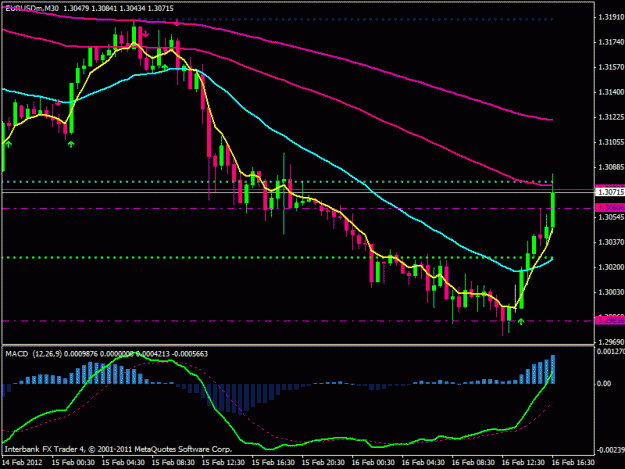Select the MACD scale value 0.001270

[610, 351]
